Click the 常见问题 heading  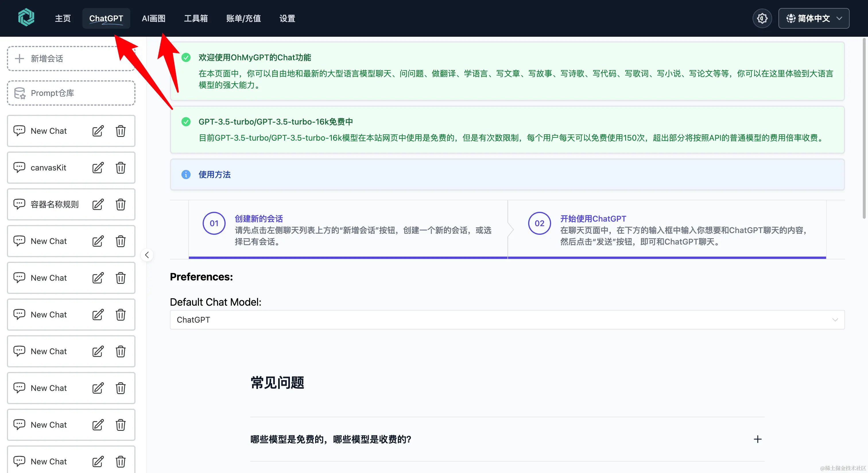(x=277, y=383)
